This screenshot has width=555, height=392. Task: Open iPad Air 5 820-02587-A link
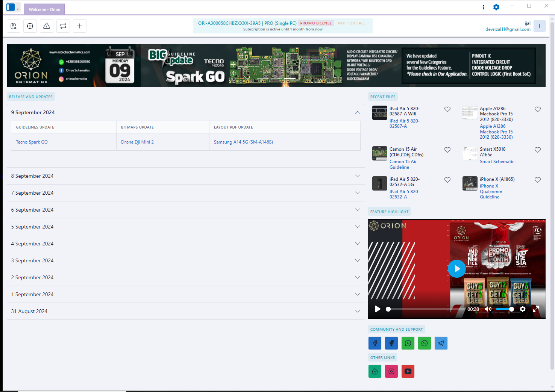pos(405,124)
